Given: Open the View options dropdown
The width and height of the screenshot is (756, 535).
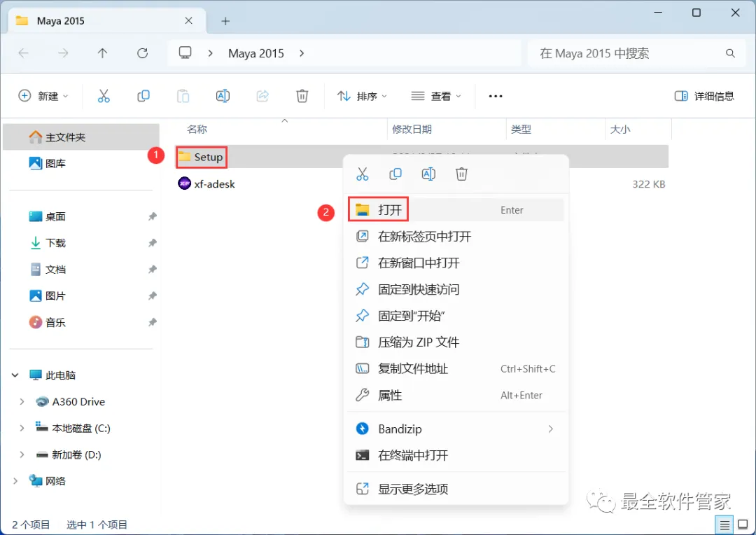Looking at the screenshot, I should tap(436, 96).
